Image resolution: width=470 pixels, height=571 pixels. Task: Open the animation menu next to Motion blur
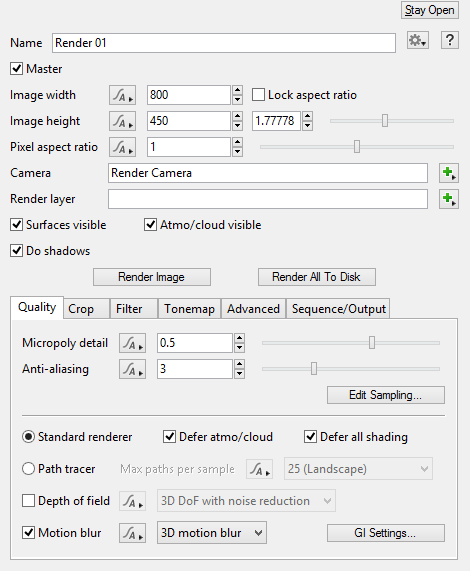[x=133, y=533]
